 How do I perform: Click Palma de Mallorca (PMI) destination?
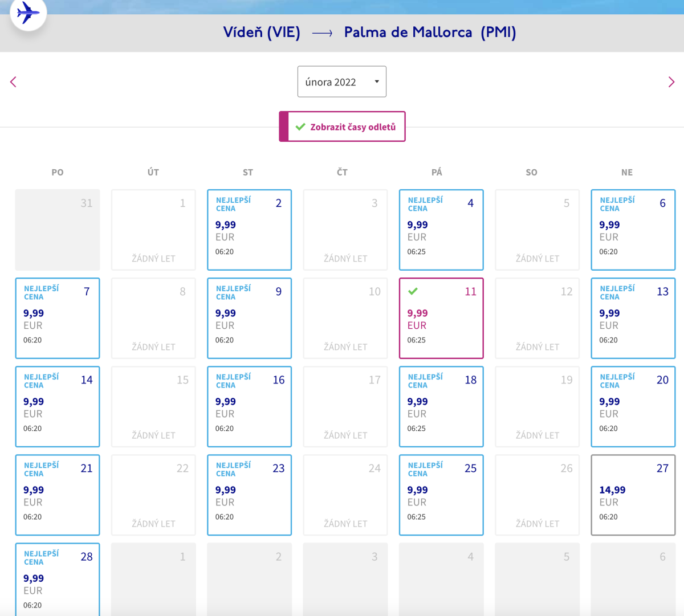tap(430, 32)
